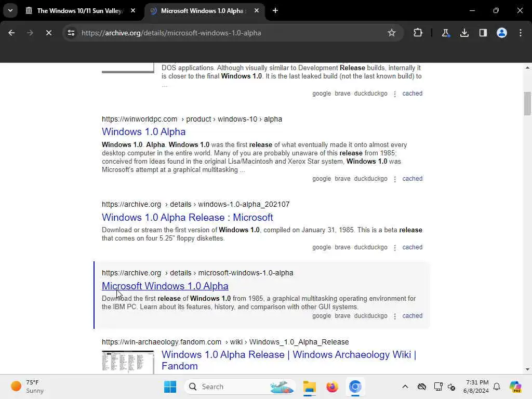The height and width of the screenshot is (399, 532).
Task: Open Windows 1.0 Alpha Release : Microsoft result
Action: pyautogui.click(x=187, y=217)
